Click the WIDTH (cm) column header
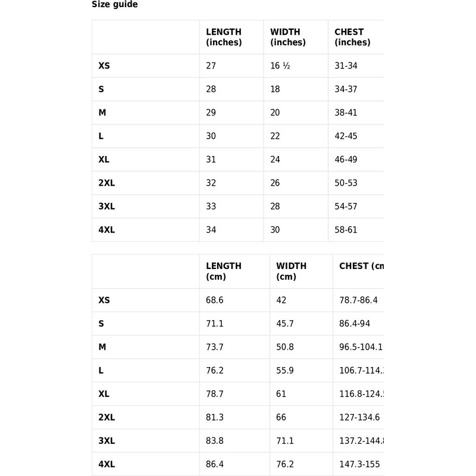476x476 pixels. 292,271
